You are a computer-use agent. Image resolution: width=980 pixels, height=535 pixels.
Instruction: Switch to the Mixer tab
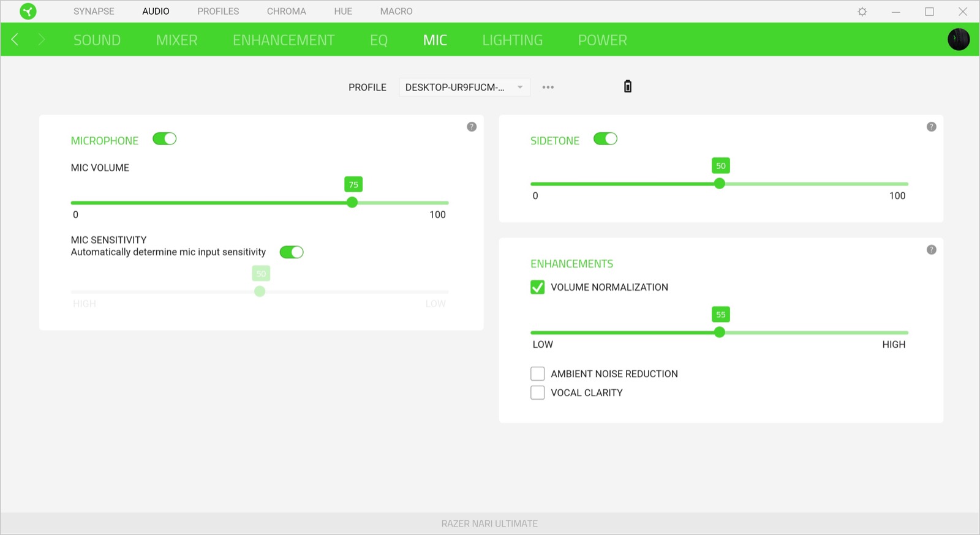tap(176, 40)
